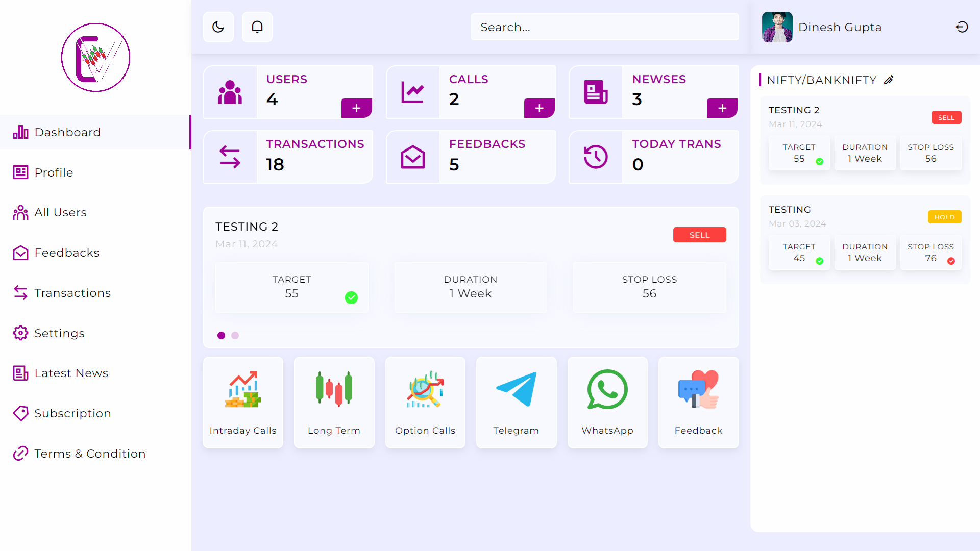Image resolution: width=980 pixels, height=551 pixels.
Task: Click the Transactions swap arrows card icon
Action: (x=230, y=157)
